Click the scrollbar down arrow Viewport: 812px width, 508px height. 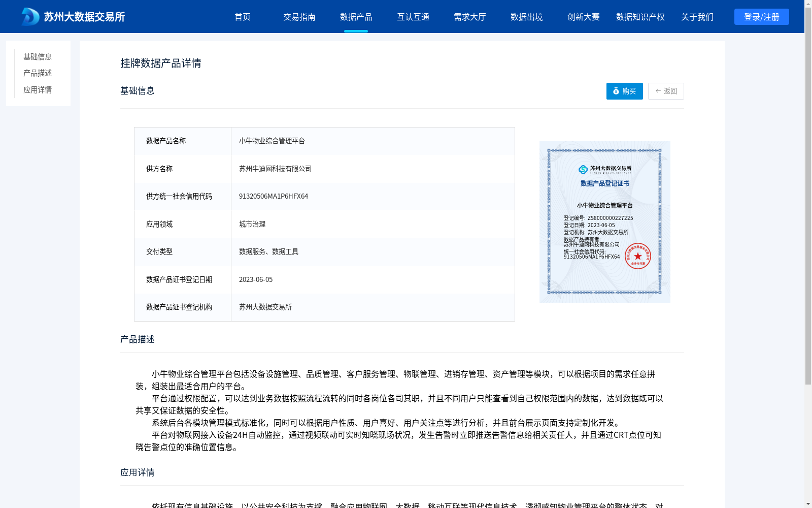808,504
